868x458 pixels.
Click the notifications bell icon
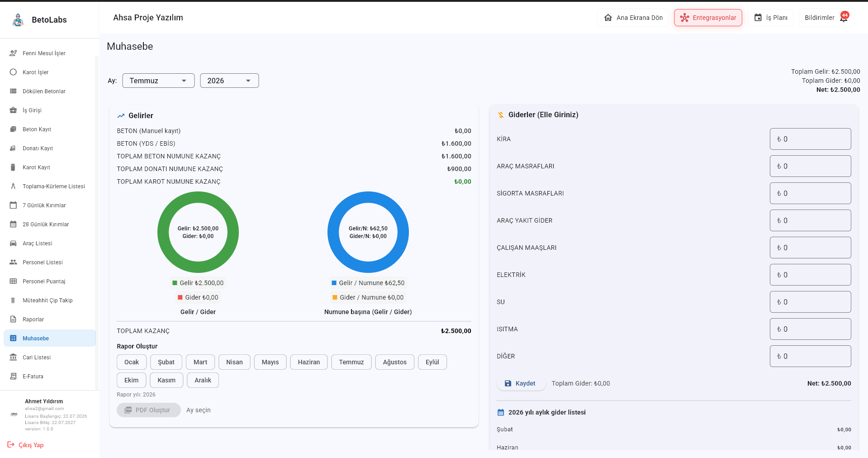pos(844,18)
